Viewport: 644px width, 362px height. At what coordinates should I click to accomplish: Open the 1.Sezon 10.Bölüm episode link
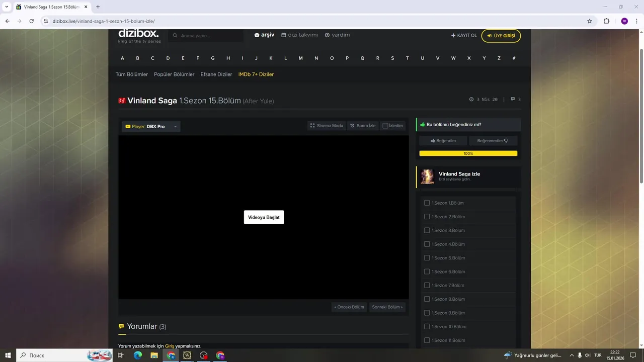449,327
